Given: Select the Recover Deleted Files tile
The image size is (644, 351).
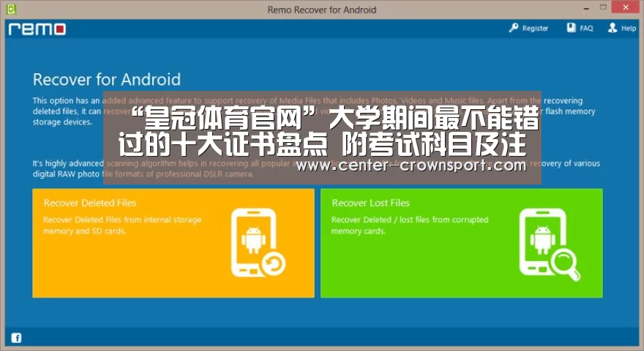Looking at the screenshot, I should [173, 243].
